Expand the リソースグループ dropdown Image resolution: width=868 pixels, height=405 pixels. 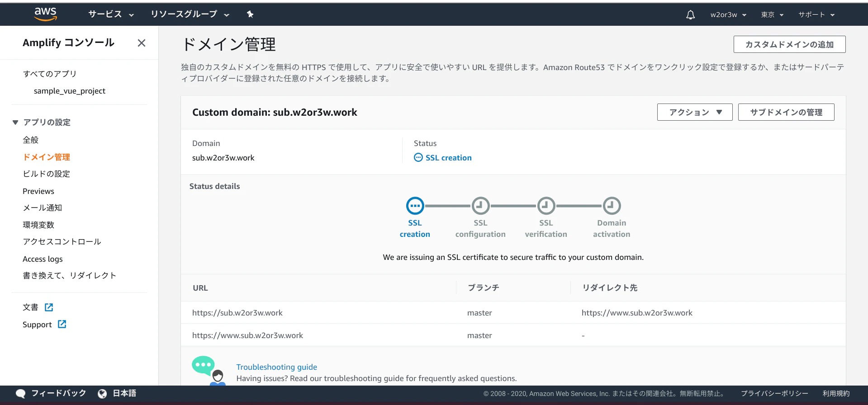tap(190, 14)
